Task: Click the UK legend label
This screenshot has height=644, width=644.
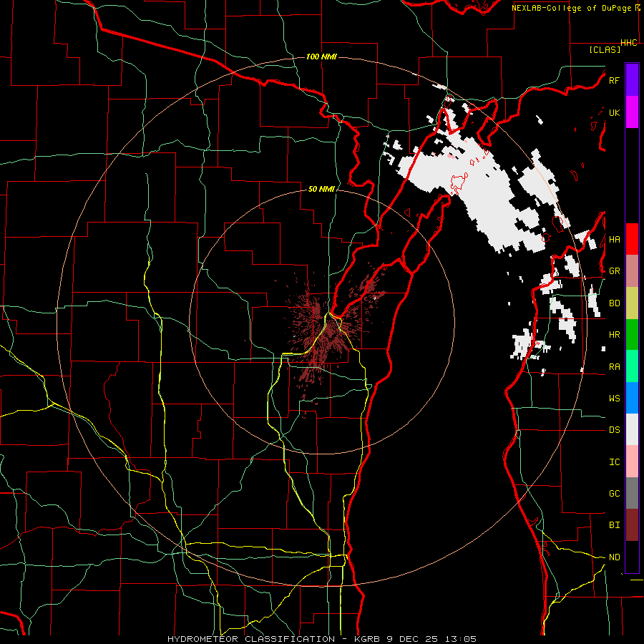Action: [x=614, y=112]
